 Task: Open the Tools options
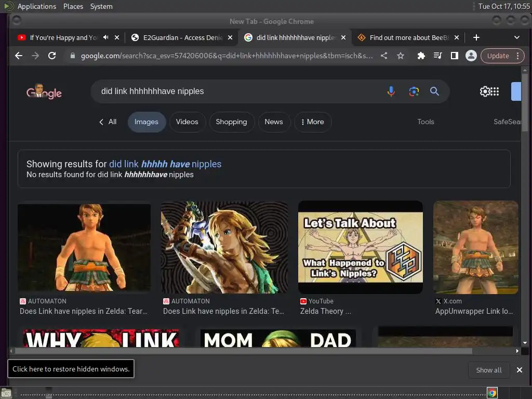[425, 122]
